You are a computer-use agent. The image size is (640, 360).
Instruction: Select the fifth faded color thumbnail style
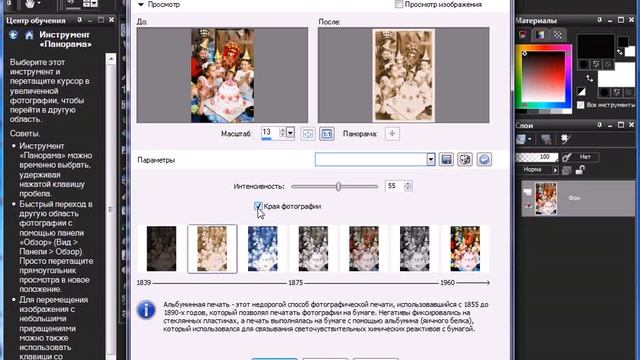click(x=364, y=249)
